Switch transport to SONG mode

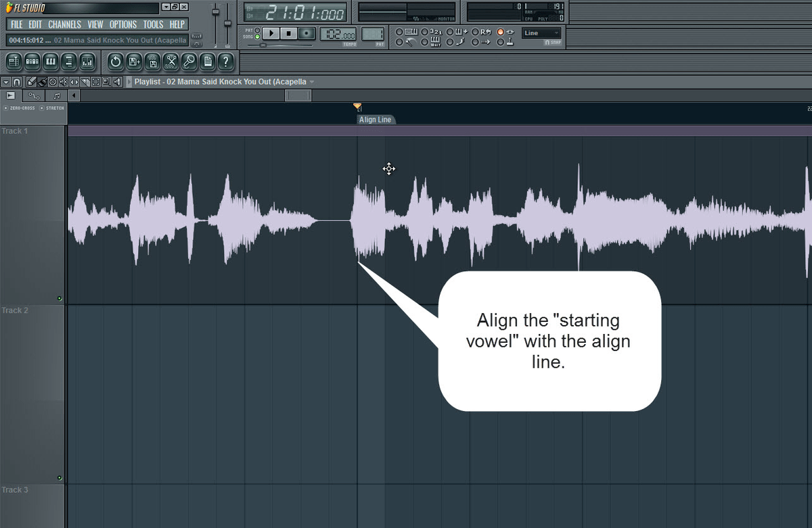point(256,37)
